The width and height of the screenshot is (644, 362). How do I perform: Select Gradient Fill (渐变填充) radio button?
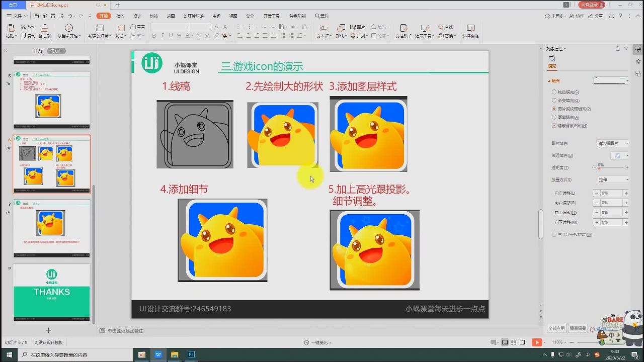pyautogui.click(x=554, y=101)
